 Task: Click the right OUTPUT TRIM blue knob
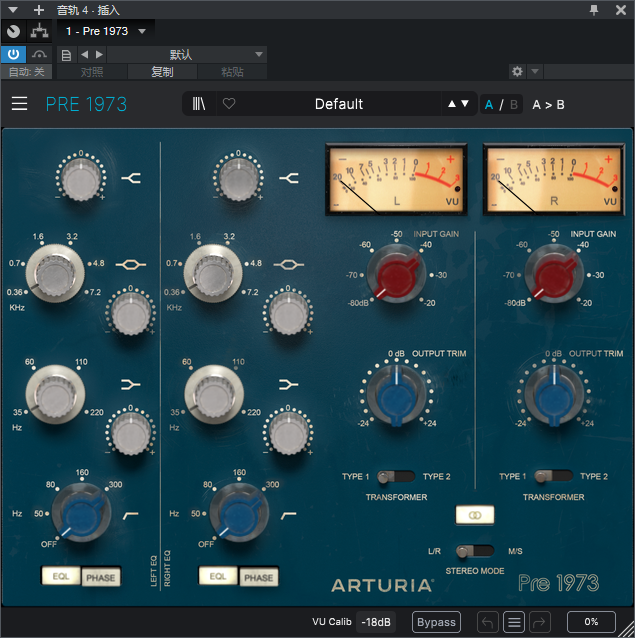coord(554,395)
